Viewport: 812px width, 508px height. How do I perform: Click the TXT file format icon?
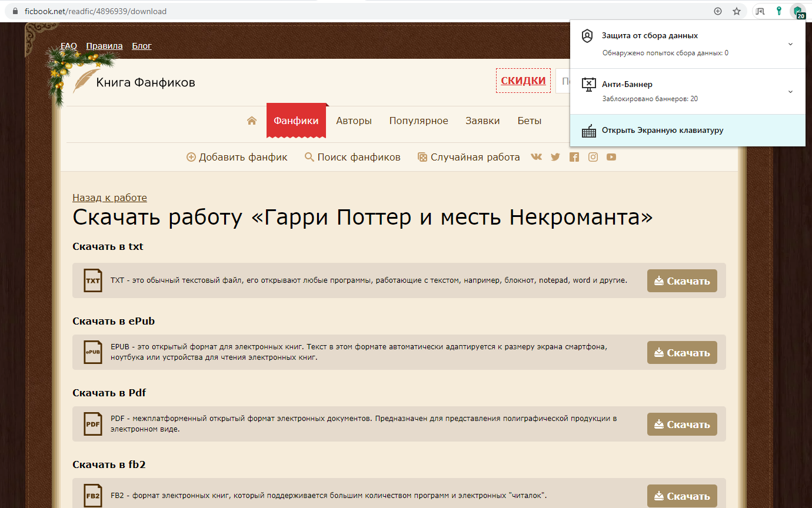(x=93, y=280)
